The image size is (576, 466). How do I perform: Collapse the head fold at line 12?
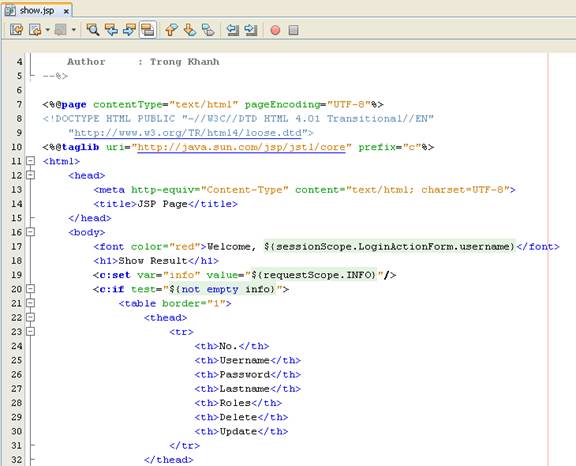pyautogui.click(x=30, y=175)
